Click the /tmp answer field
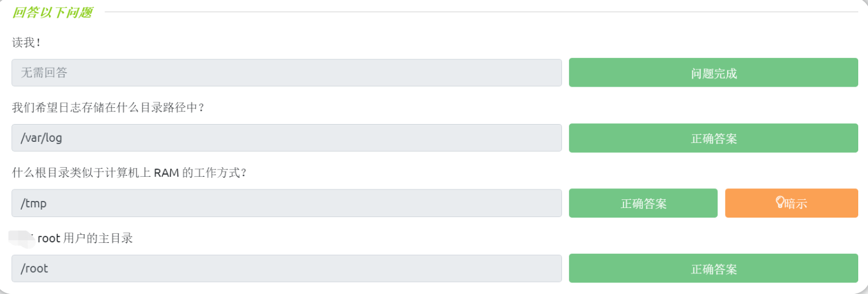Image resolution: width=868 pixels, height=294 pixels. (286, 203)
